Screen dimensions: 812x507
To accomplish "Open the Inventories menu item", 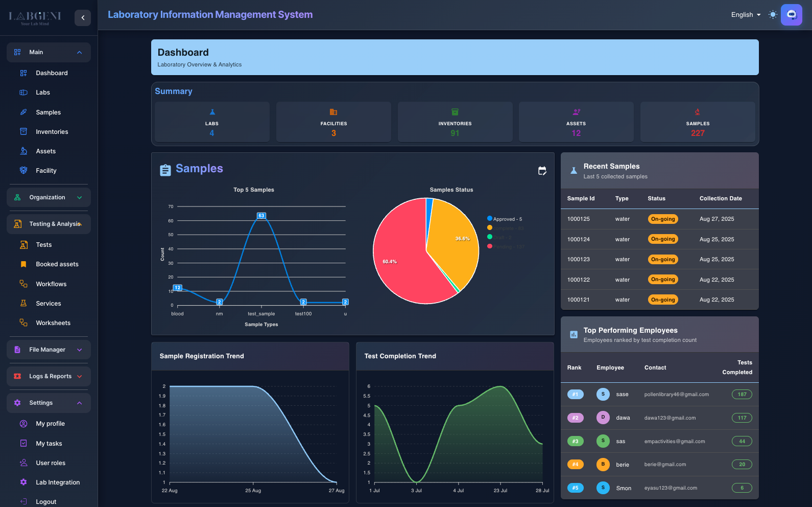I will click(x=52, y=131).
